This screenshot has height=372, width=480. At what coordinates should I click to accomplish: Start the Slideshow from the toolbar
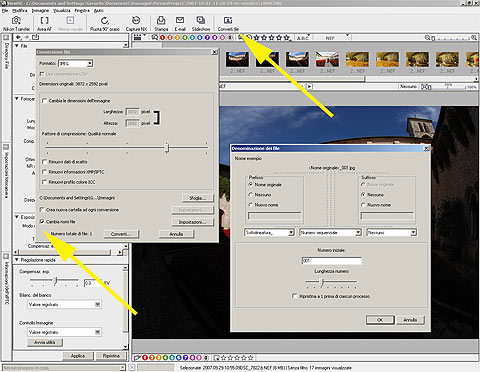click(x=201, y=24)
